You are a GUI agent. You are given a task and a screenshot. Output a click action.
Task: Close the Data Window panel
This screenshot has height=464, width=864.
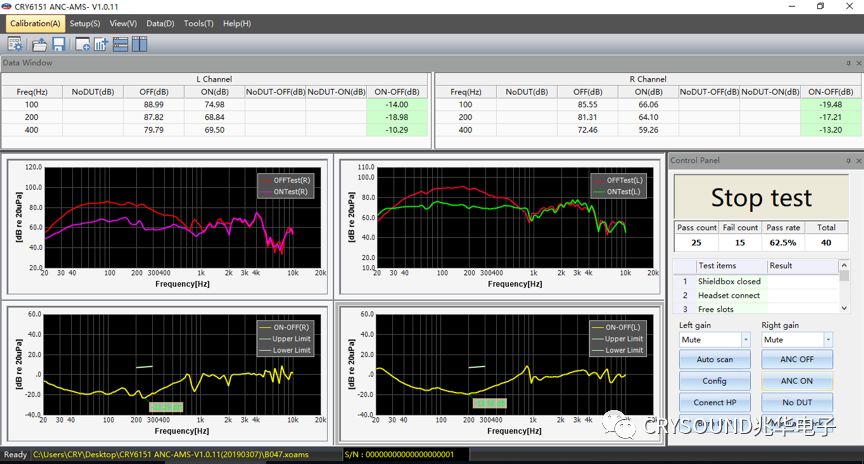(857, 63)
